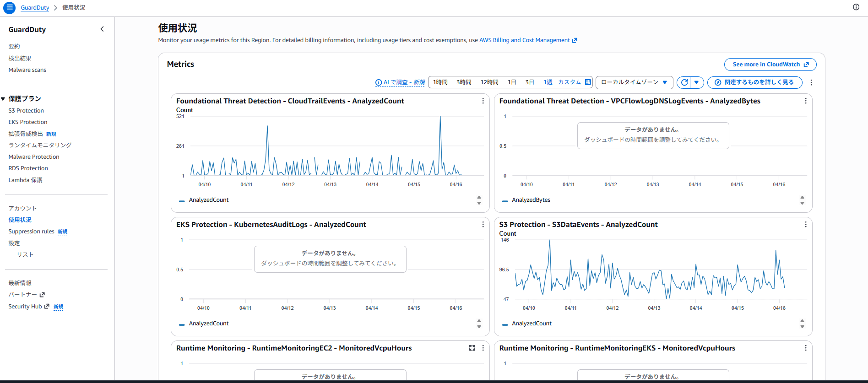
Task: Open S3 Protection page
Action: pyautogui.click(x=26, y=111)
